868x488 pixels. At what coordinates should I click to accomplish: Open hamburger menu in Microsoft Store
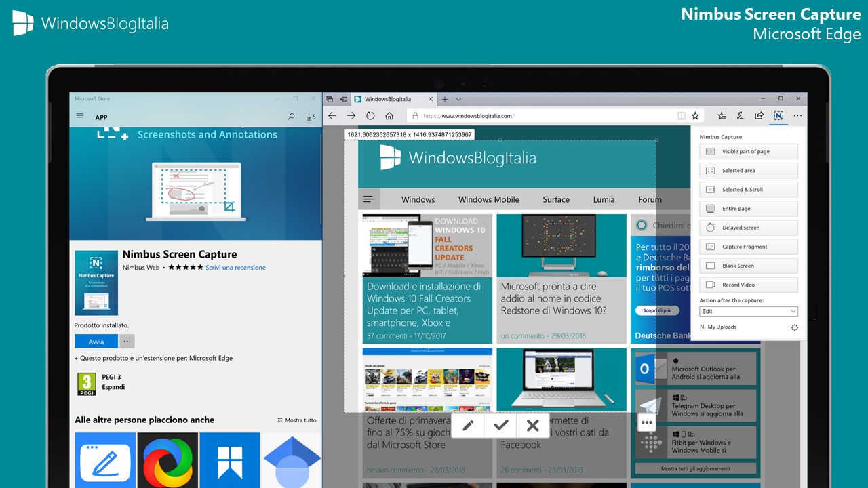(x=80, y=117)
